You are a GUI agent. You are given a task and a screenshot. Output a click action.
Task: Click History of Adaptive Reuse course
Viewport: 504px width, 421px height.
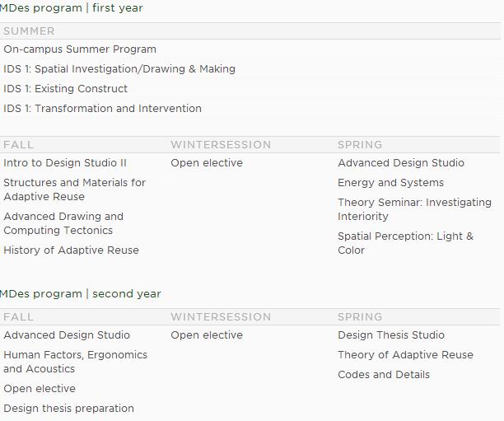[x=71, y=250]
